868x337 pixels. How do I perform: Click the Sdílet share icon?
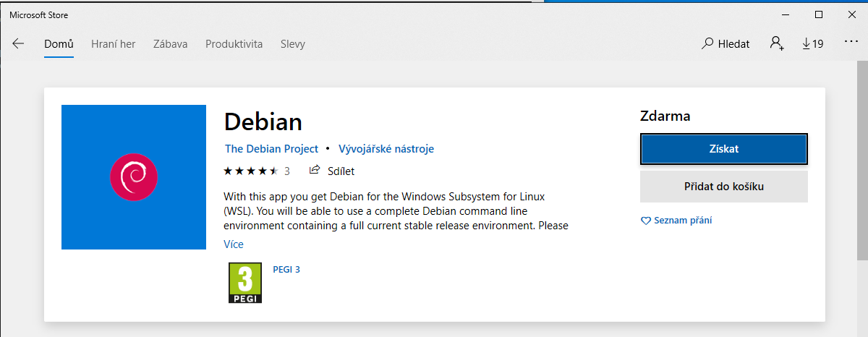315,171
